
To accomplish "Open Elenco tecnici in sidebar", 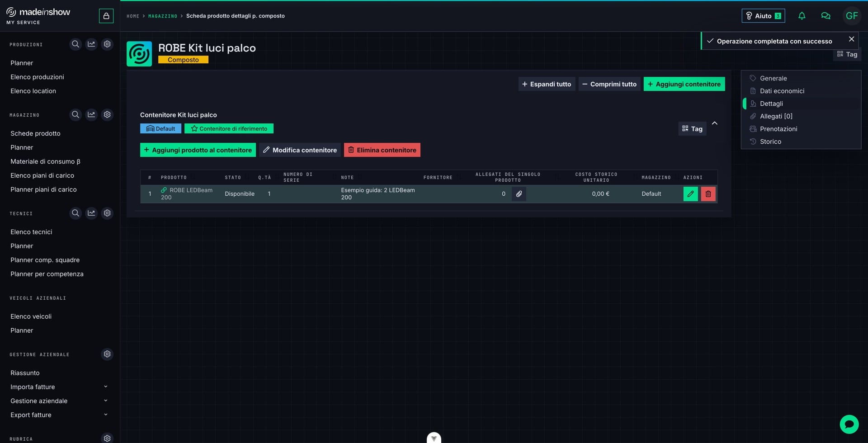I will click(31, 232).
